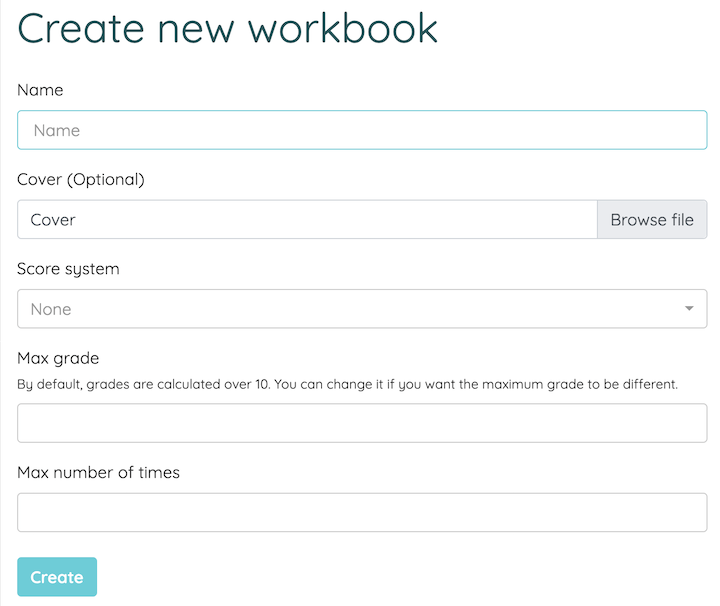The height and width of the screenshot is (606, 720).
Task: Click the Name input field
Action: click(x=362, y=130)
